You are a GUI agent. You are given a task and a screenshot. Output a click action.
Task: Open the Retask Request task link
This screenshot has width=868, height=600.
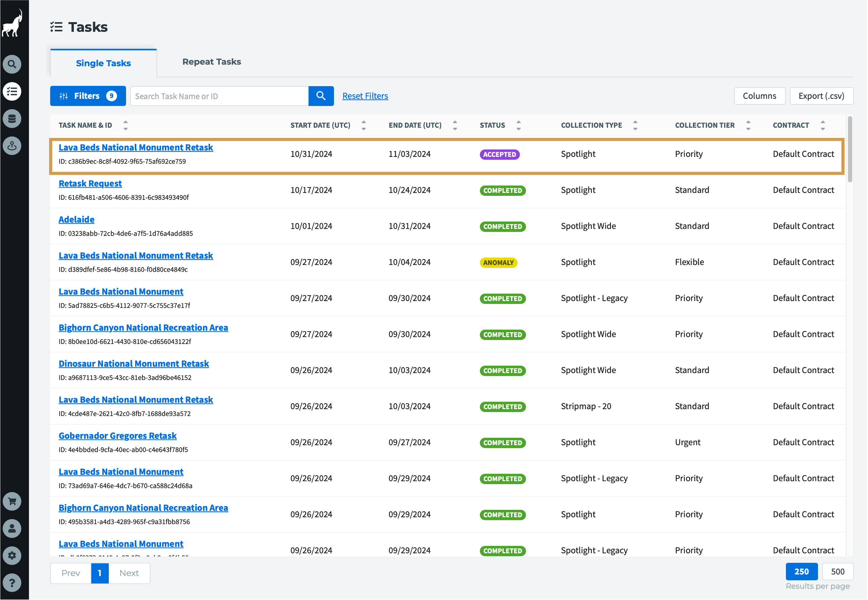[x=90, y=183]
